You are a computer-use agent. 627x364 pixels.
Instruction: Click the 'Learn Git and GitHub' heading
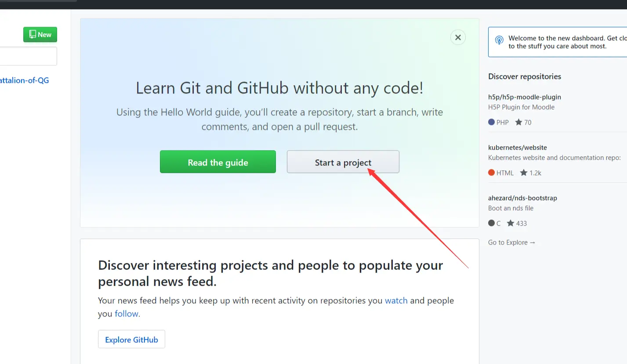pyautogui.click(x=279, y=88)
